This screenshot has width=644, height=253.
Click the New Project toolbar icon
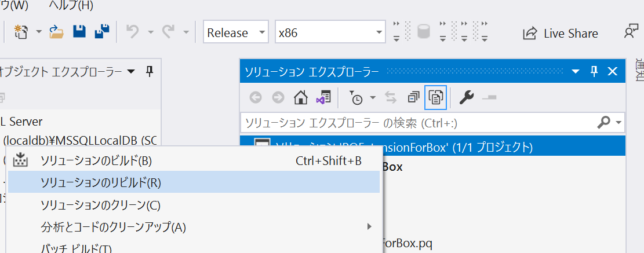(x=20, y=32)
